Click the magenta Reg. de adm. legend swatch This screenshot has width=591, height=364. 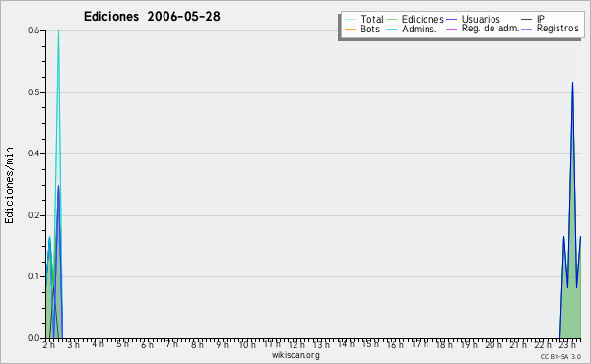(x=451, y=29)
